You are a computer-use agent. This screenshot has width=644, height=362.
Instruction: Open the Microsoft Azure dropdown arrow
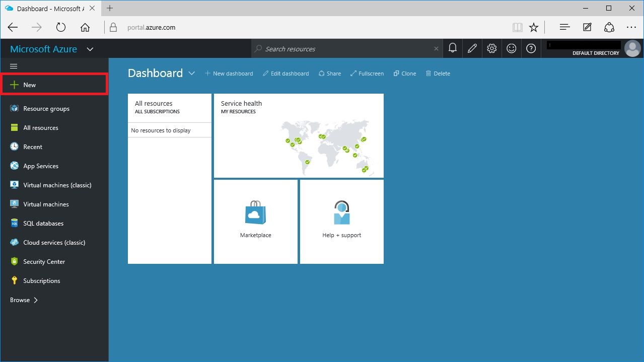90,49
